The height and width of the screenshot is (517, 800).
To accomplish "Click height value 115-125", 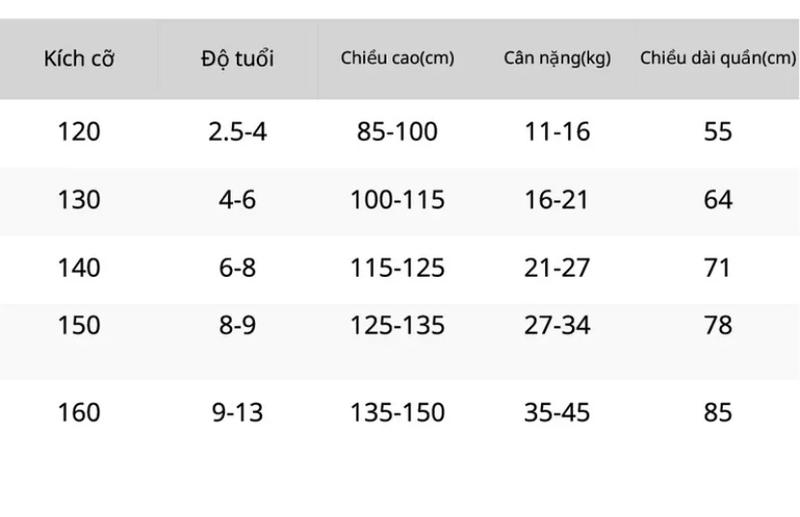I will coord(397,268).
